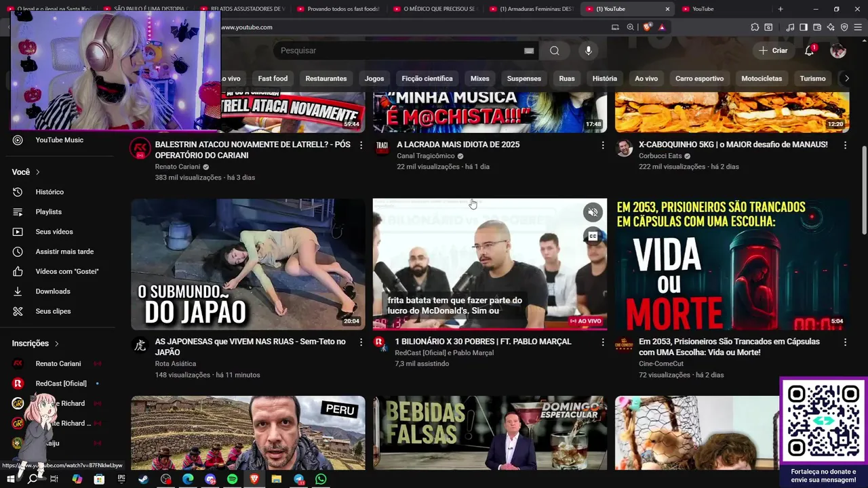Viewport: 868px width, 488px height.
Task: Toggle the browser sidebar panel icon
Action: click(x=804, y=27)
